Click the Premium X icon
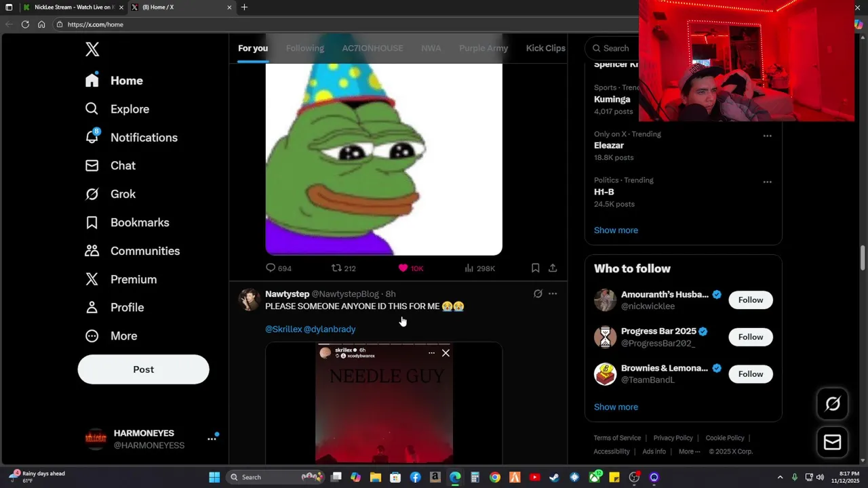 [92, 279]
